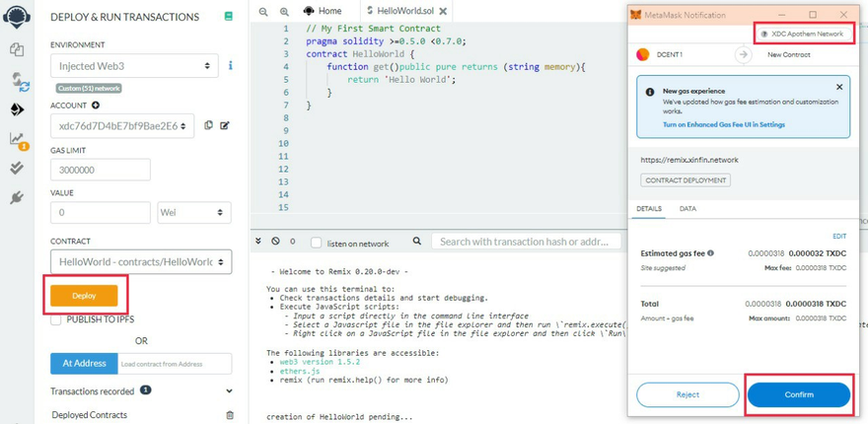Enable the Publish to IPFS checkbox
Screen dimensions: 868x424
56,319
